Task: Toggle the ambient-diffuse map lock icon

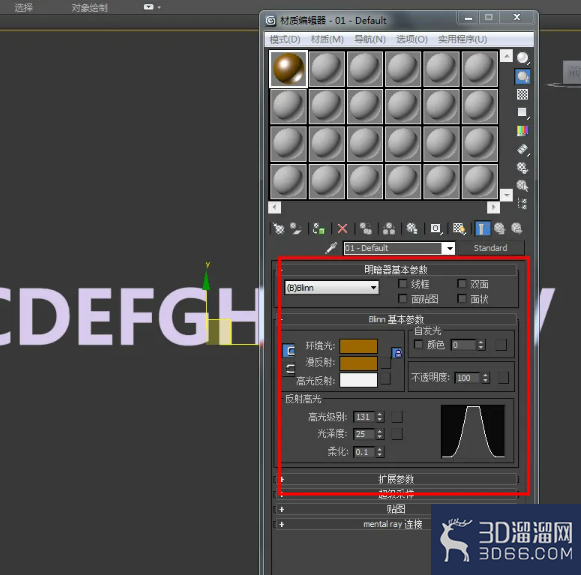Action: pyautogui.click(x=397, y=353)
